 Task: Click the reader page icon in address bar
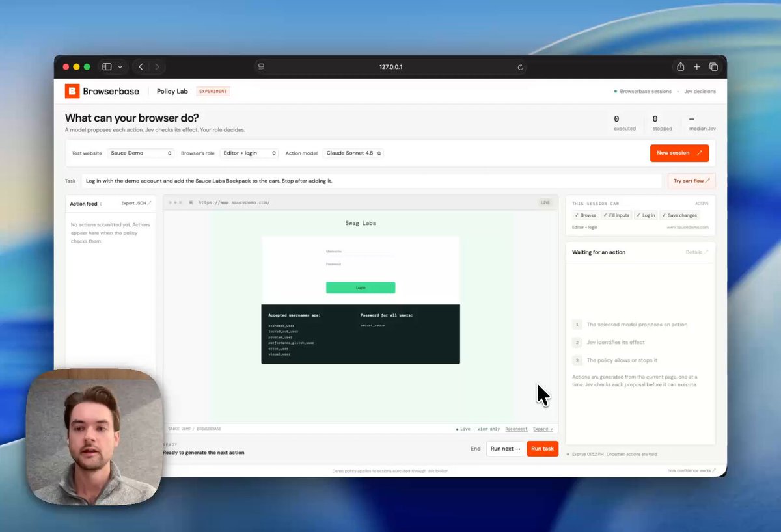[x=261, y=67]
